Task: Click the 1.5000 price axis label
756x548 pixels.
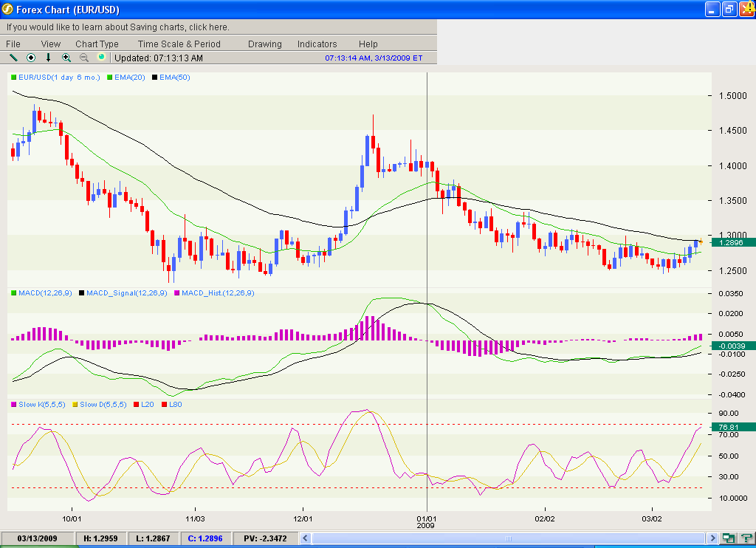Action: [733, 95]
